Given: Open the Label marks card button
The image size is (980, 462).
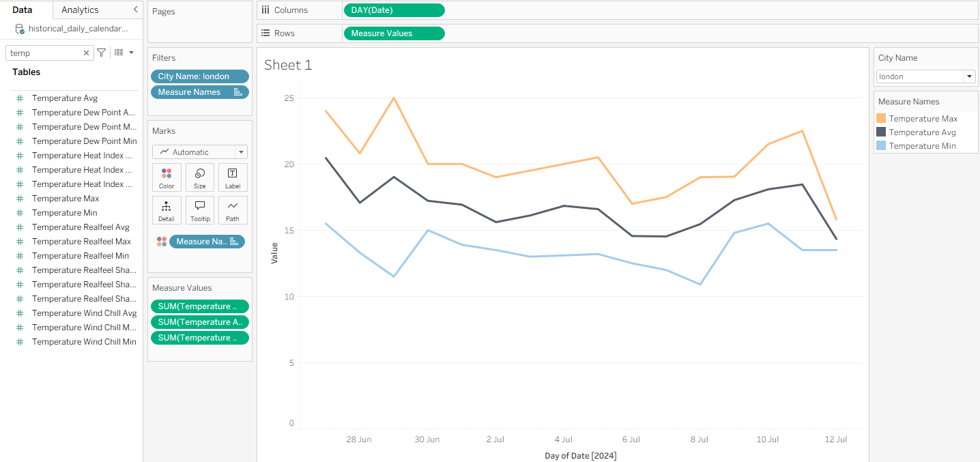Looking at the screenshot, I should click(x=233, y=177).
